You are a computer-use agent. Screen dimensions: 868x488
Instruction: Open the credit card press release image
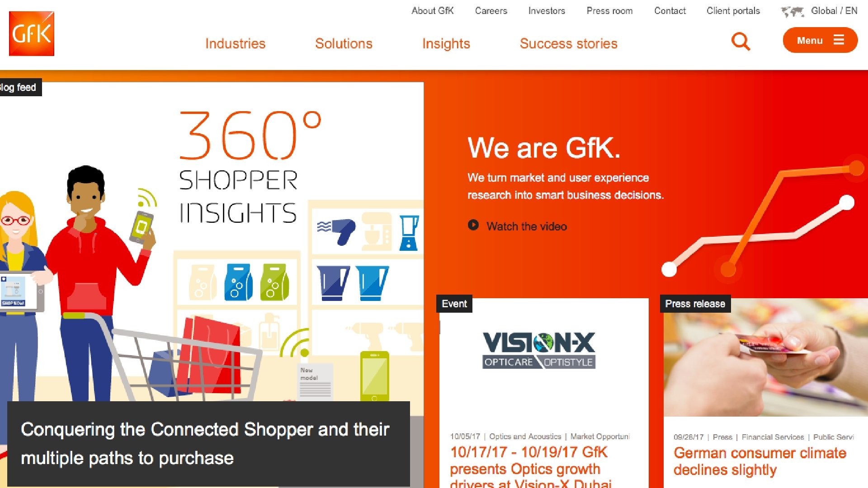click(x=765, y=357)
